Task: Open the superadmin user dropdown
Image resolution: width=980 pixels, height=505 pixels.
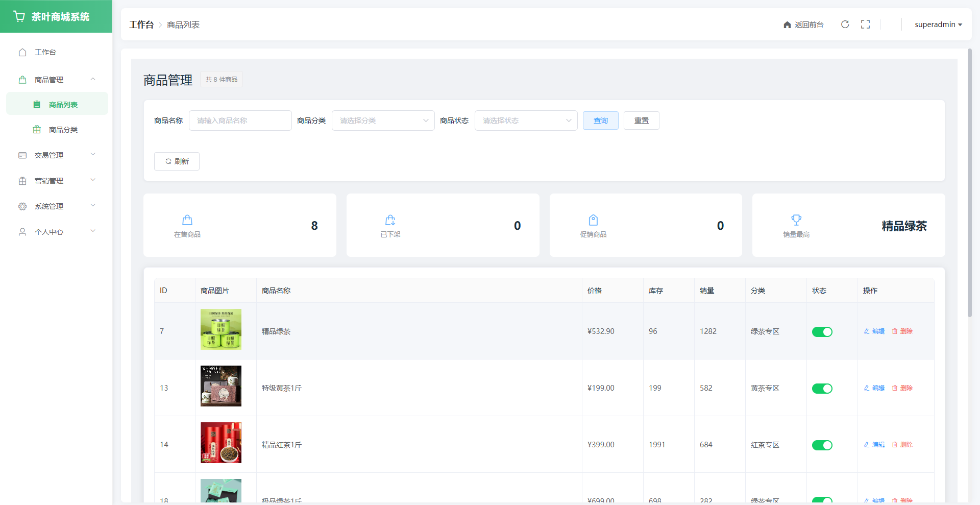Action: point(938,25)
